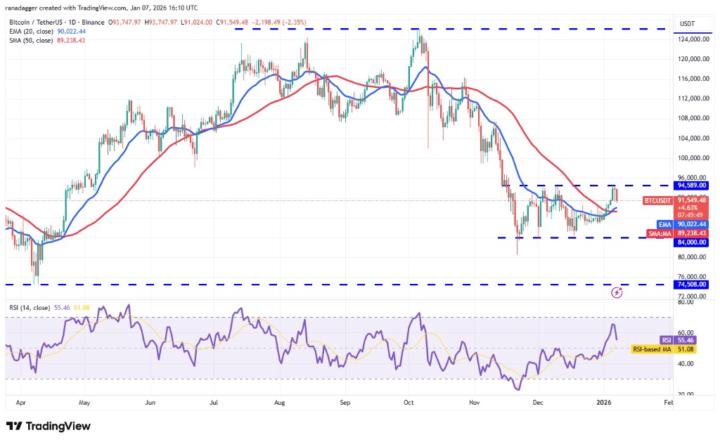
Task: Click the 94,589.00 resistance price label
Action: (x=691, y=185)
